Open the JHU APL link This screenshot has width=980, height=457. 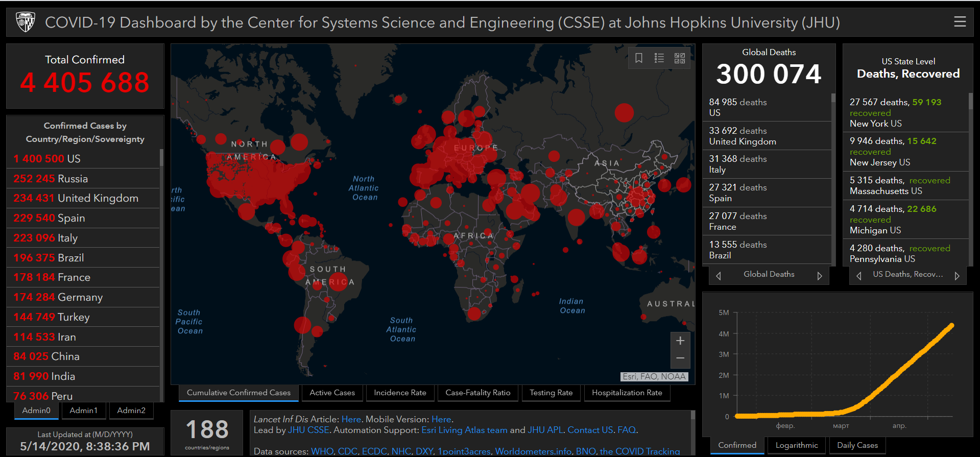coord(545,430)
